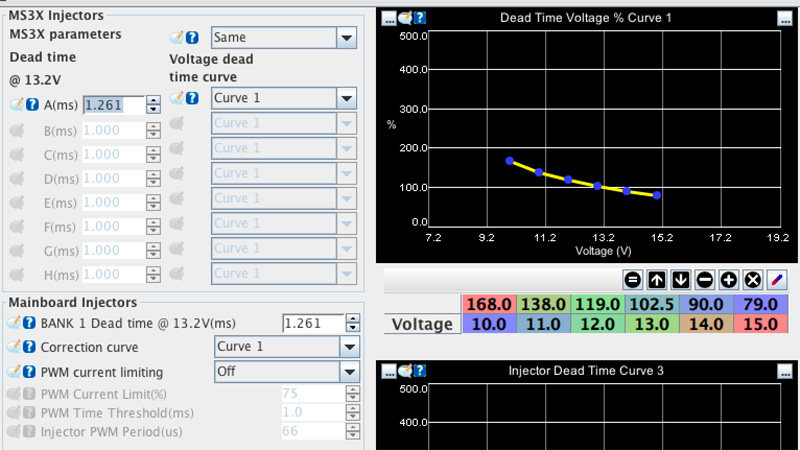The height and width of the screenshot is (450, 800).
Task: Click help icon next to A(ms)
Action: (32, 105)
